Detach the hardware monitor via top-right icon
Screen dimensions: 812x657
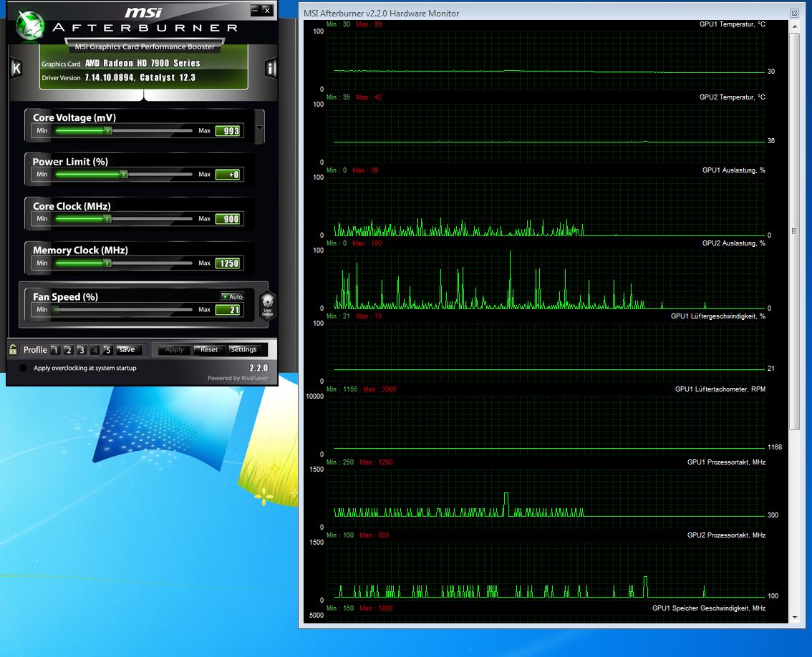pos(794,13)
